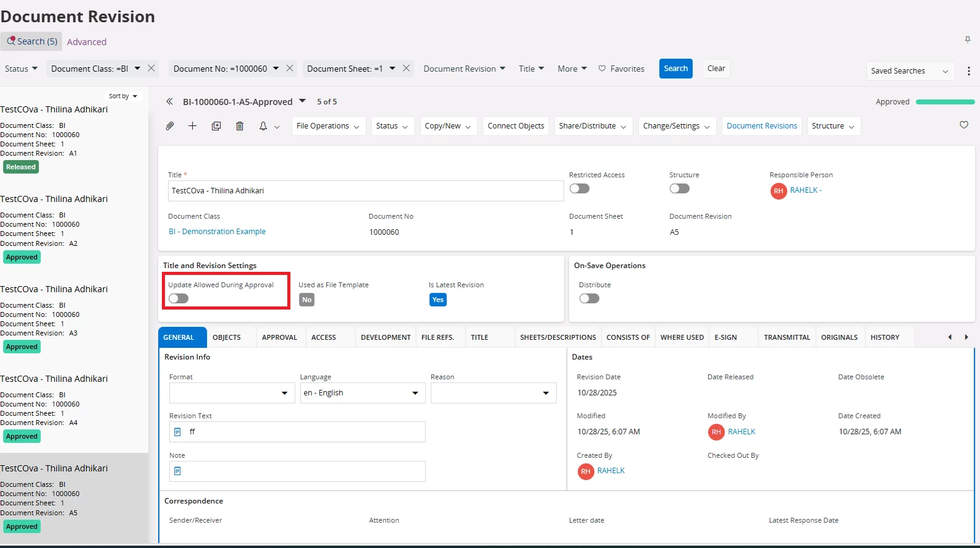Switch to the APPROVAL tab
The width and height of the screenshot is (980, 548).
click(279, 337)
